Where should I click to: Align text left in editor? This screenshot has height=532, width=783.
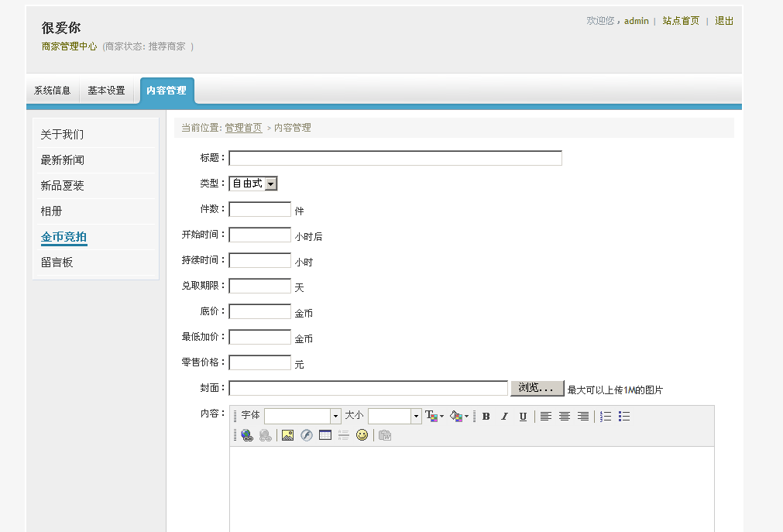click(546, 416)
